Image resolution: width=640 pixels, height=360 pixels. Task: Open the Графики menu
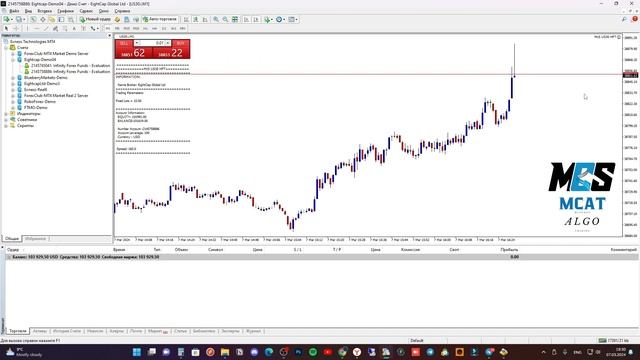tap(65, 11)
